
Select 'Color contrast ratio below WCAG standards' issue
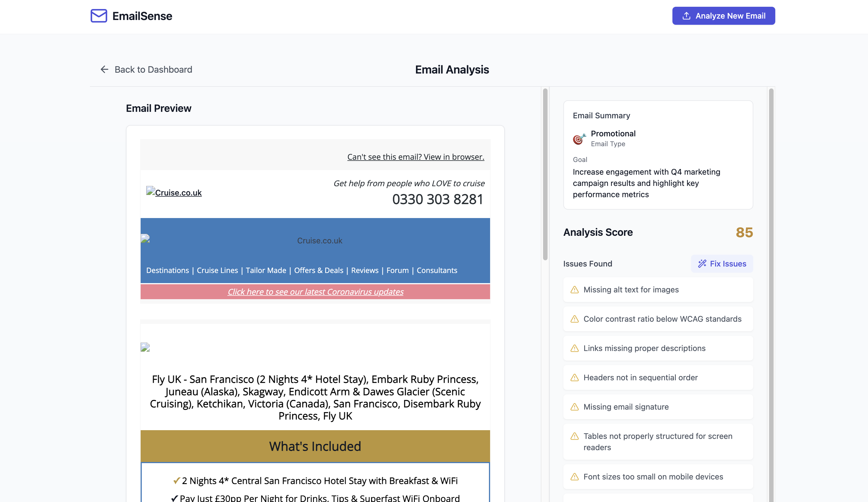(x=658, y=319)
